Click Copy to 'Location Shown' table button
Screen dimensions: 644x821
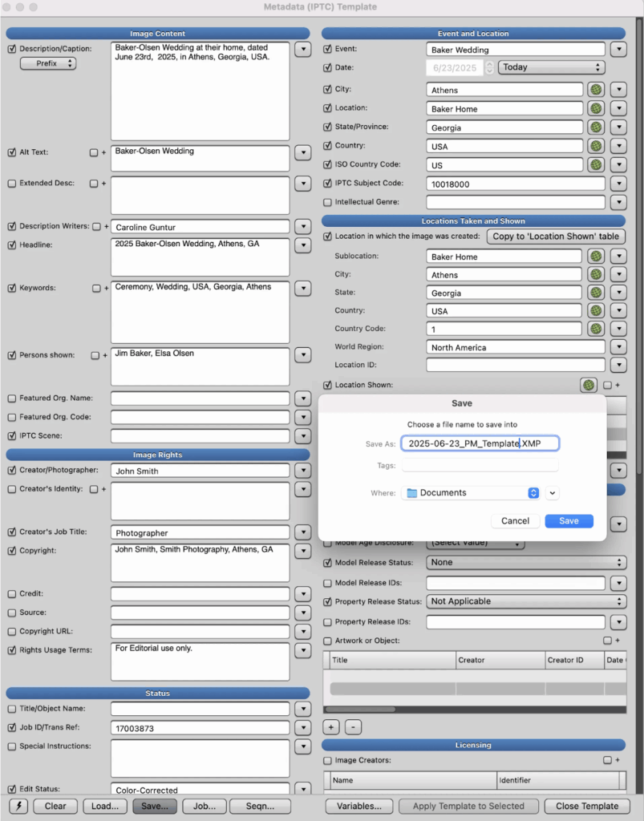(x=556, y=237)
